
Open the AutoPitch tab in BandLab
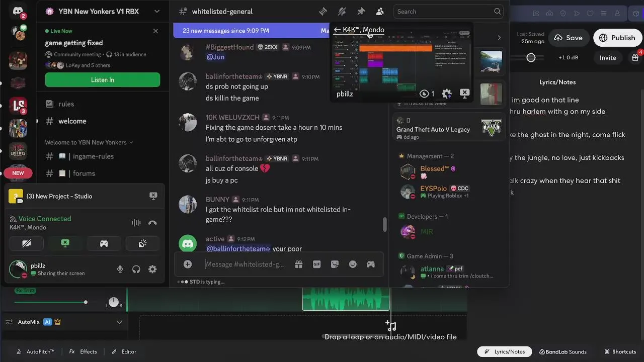[36, 351]
